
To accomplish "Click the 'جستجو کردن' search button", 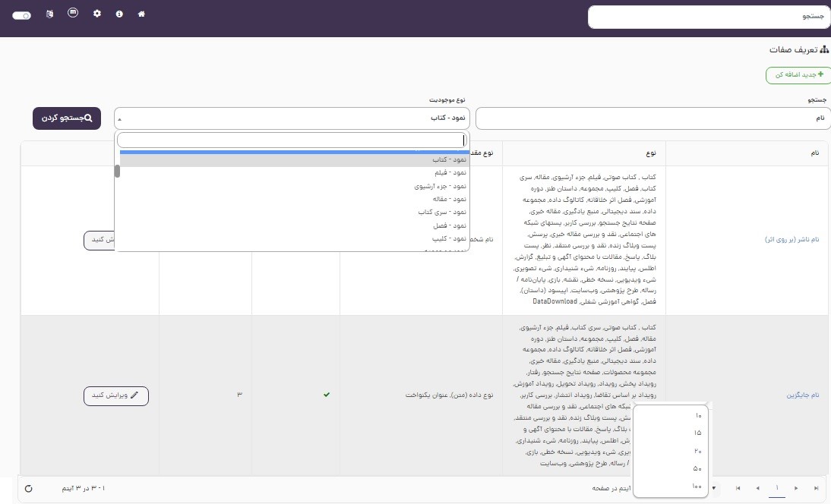I will (67, 118).
